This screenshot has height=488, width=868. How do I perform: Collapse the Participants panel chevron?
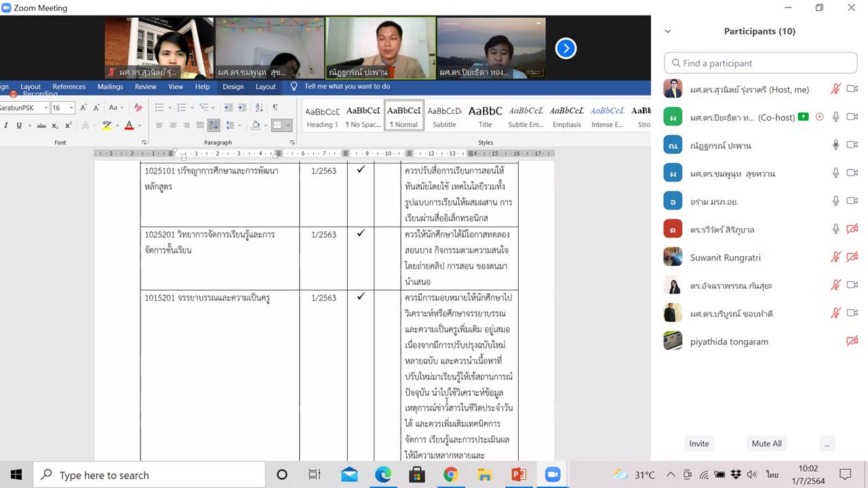[667, 31]
